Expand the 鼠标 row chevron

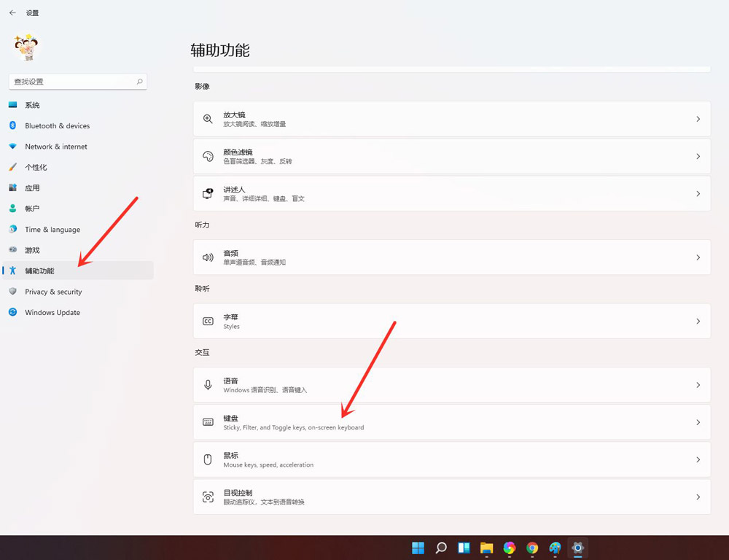(698, 459)
